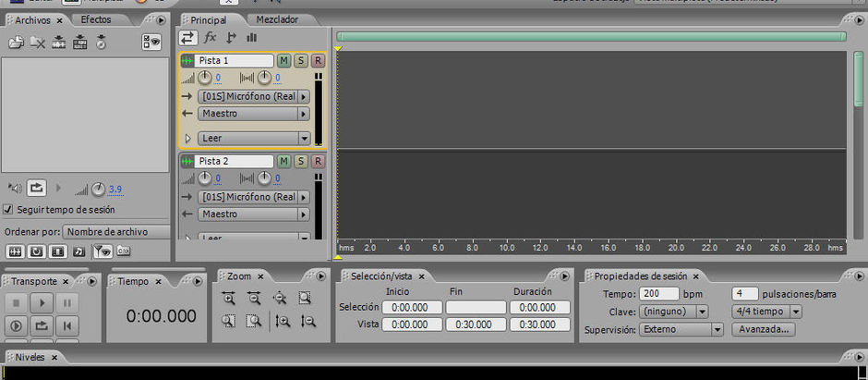Click the Close File icon in Archivos

[x=37, y=43]
